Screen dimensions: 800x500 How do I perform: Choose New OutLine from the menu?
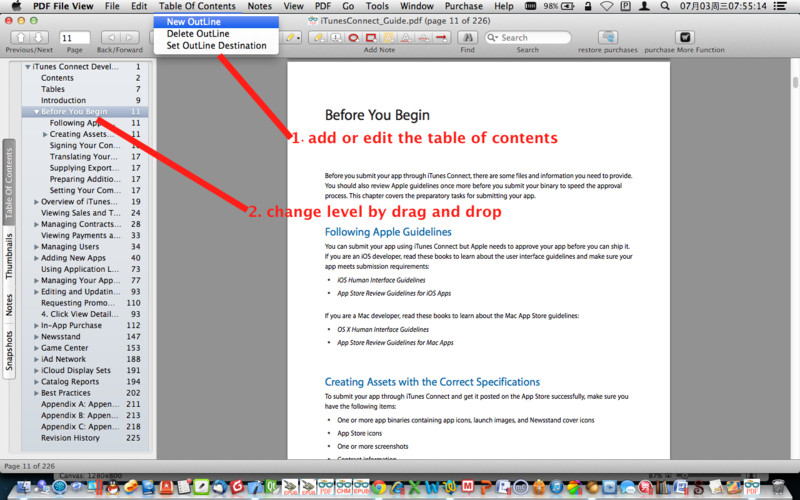point(216,22)
